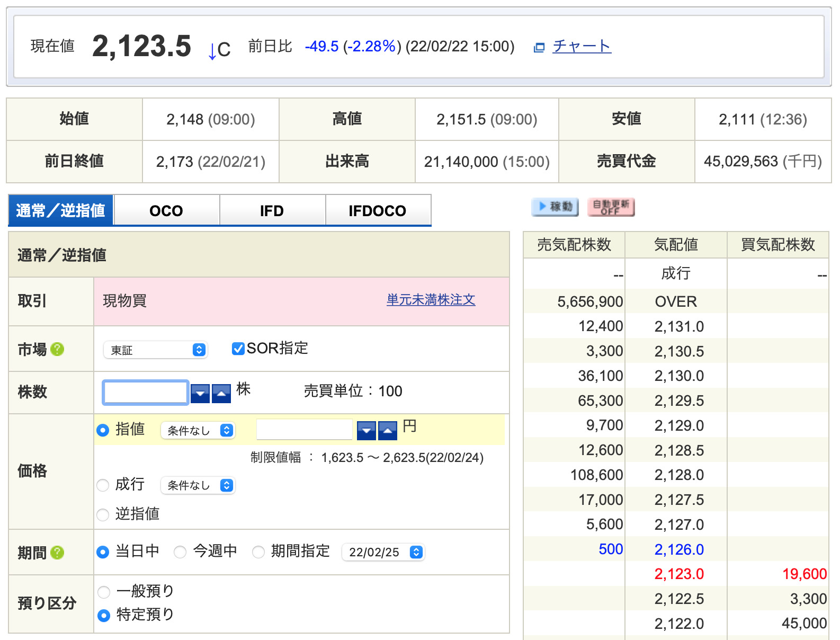This screenshot has height=640, width=840.
Task: Choose the 一般預り account type
Action: 104,592
